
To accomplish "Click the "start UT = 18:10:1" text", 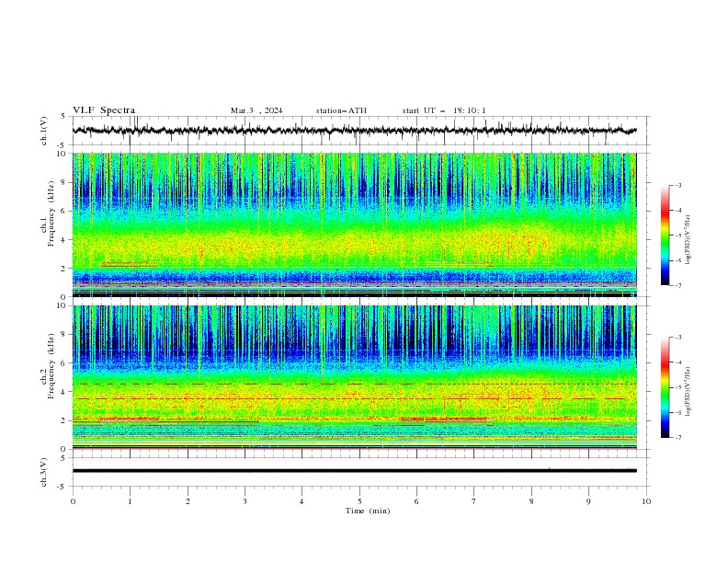I will pyautogui.click(x=444, y=110).
